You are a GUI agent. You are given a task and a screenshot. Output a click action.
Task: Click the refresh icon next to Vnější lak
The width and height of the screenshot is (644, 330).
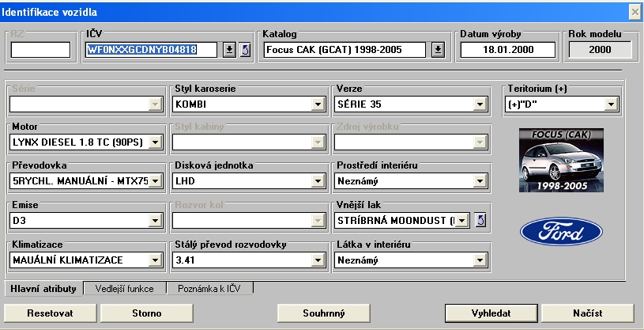(x=480, y=220)
